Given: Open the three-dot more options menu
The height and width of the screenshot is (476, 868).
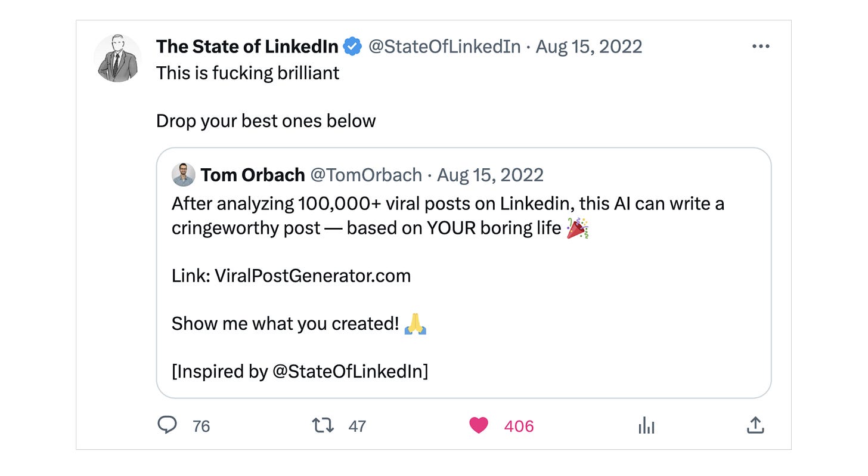Looking at the screenshot, I should [761, 47].
